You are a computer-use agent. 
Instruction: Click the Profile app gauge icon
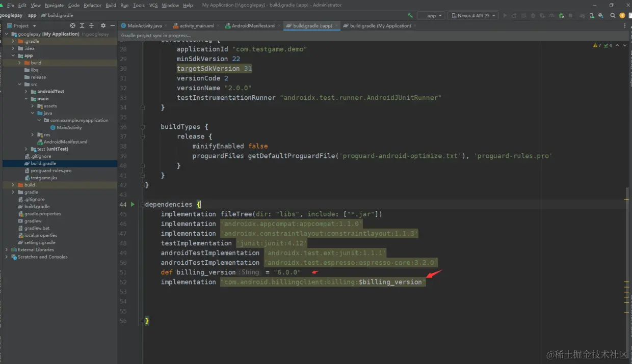pos(551,15)
